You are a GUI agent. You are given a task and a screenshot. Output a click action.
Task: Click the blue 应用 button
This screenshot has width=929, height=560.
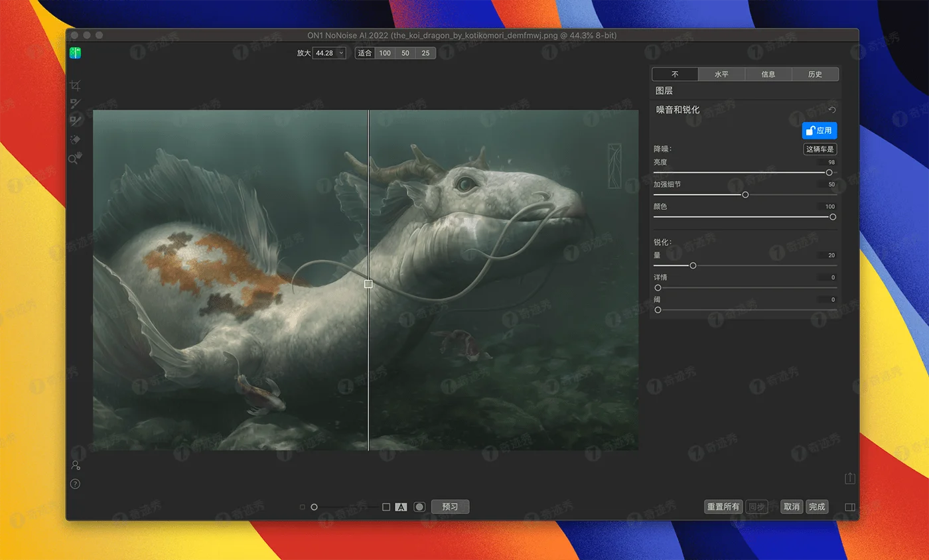pos(820,131)
